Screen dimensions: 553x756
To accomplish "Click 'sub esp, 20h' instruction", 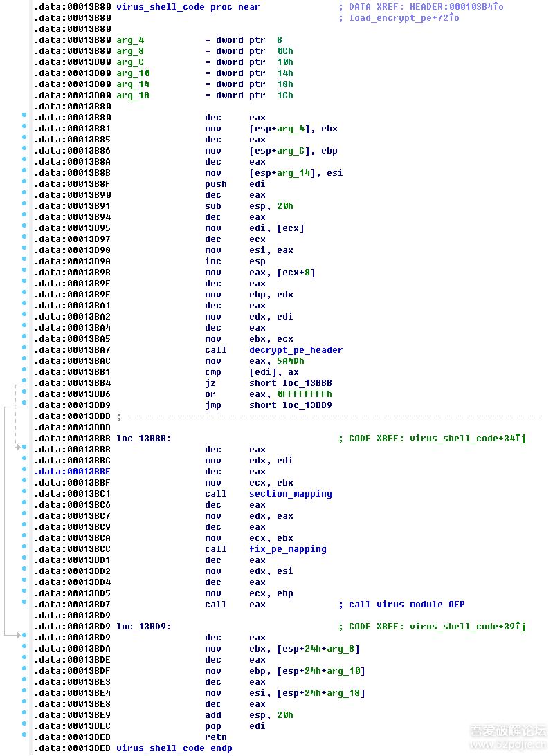I will 249,206.
